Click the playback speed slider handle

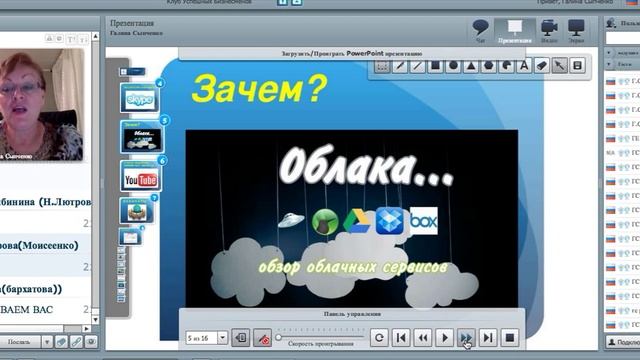point(279,338)
